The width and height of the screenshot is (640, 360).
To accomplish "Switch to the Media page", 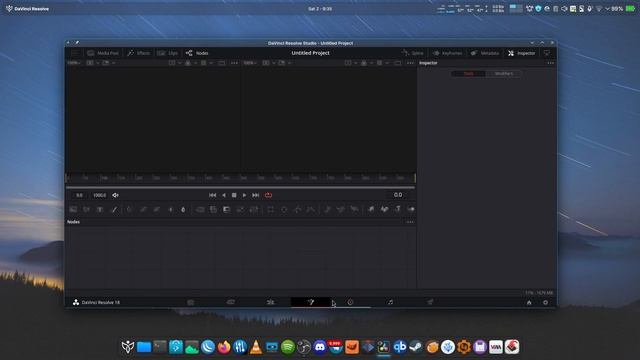I will pos(191,302).
